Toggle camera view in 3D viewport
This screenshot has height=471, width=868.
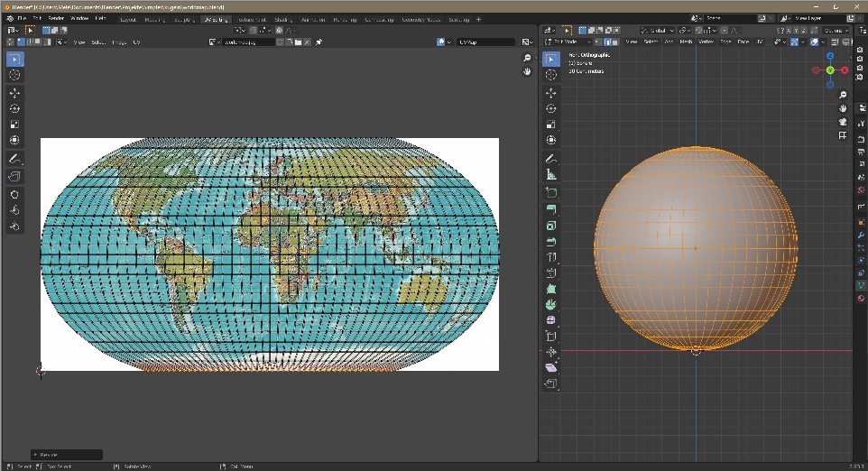[x=843, y=122]
